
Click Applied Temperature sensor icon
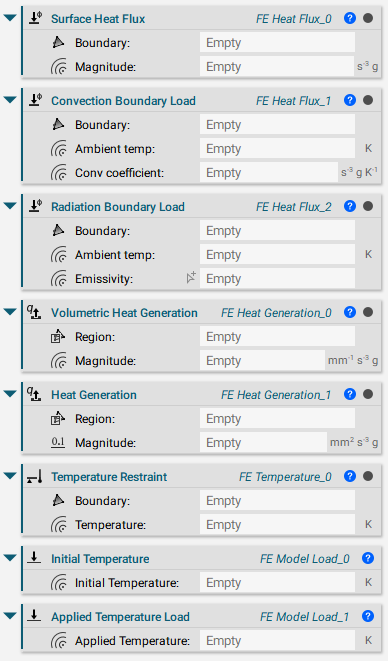59,641
